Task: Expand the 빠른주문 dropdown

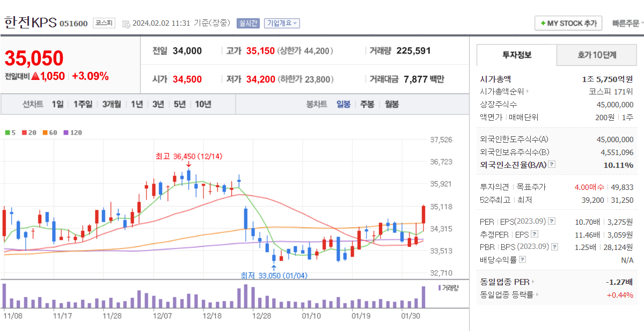Action: (x=628, y=23)
